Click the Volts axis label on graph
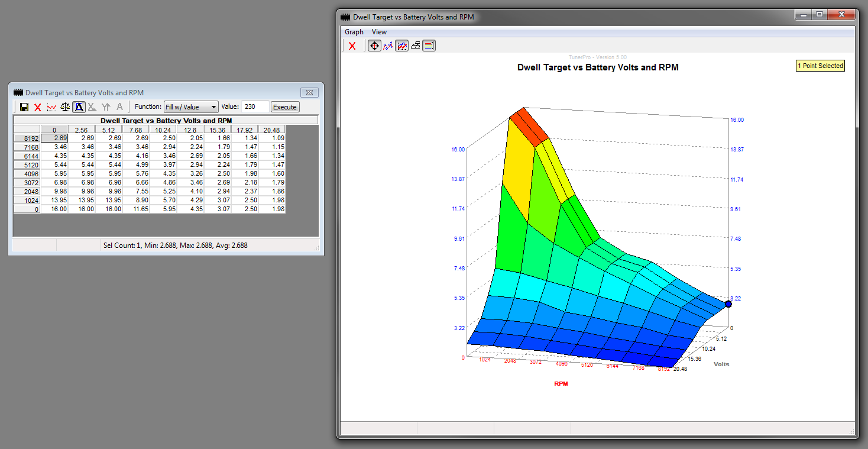Screen dimensions: 868x449 coord(721,364)
